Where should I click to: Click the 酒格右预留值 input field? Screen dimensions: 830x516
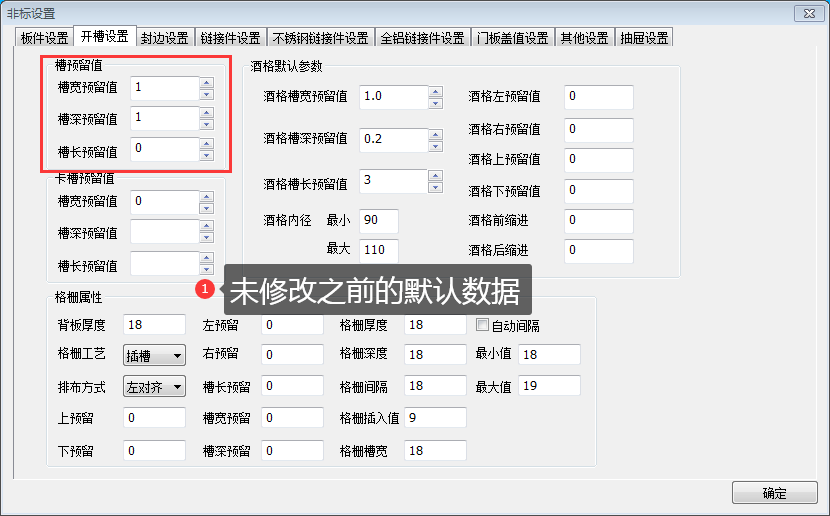point(599,130)
